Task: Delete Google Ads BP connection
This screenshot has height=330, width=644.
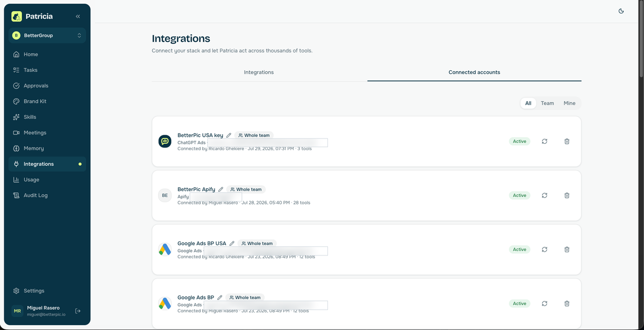Action: click(x=567, y=304)
